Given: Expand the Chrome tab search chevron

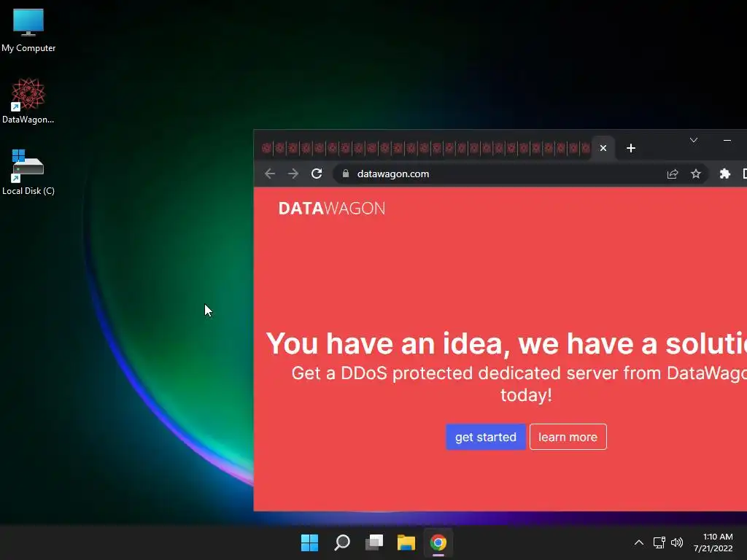Looking at the screenshot, I should (694, 140).
